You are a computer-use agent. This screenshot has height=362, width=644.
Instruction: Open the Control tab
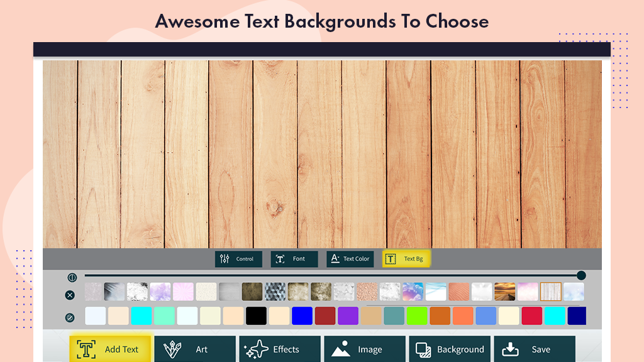pyautogui.click(x=238, y=259)
